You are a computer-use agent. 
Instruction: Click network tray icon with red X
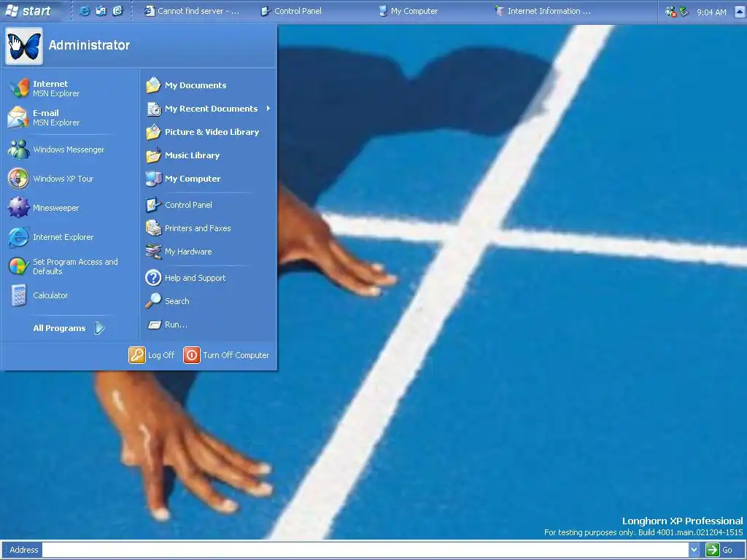671,12
